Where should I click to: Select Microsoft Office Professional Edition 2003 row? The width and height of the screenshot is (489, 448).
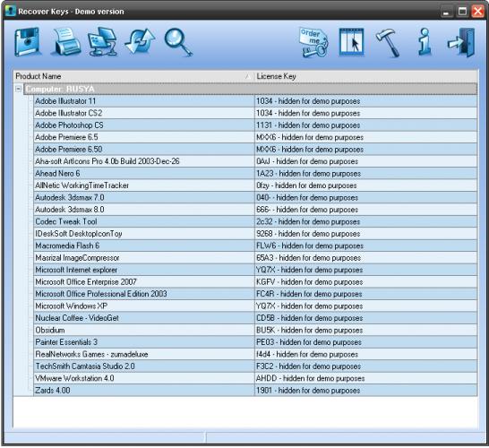(x=255, y=294)
